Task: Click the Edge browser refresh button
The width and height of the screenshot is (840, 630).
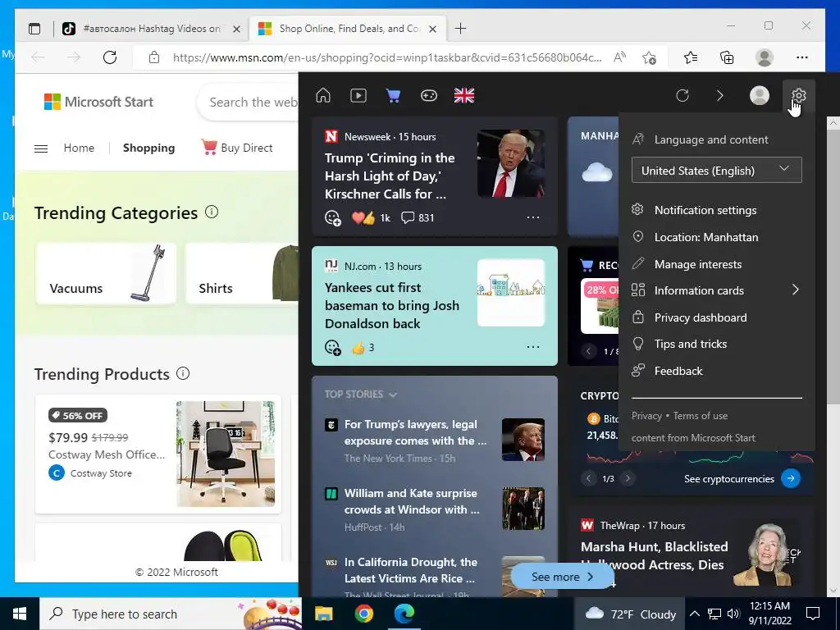Action: click(x=110, y=57)
